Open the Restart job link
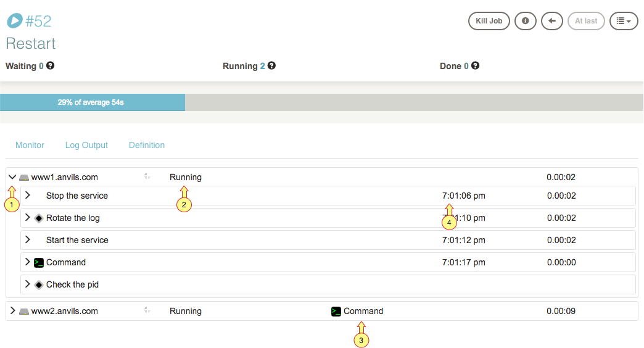 click(31, 44)
